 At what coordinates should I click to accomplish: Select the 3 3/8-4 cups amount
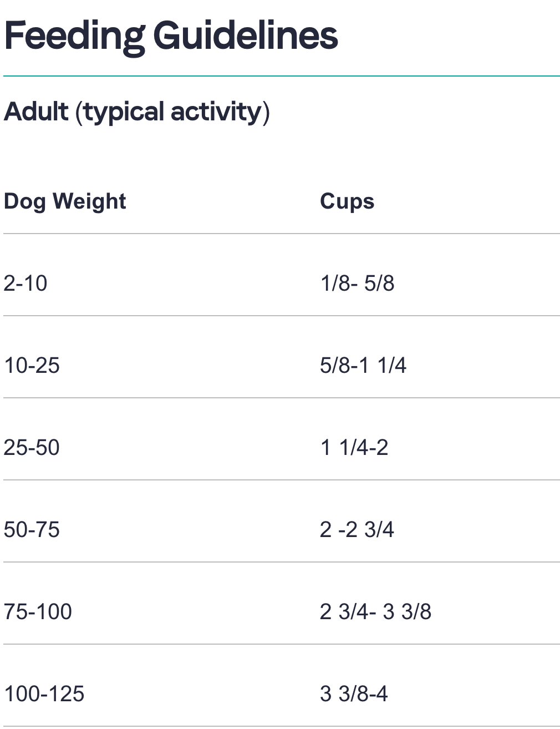point(354,694)
